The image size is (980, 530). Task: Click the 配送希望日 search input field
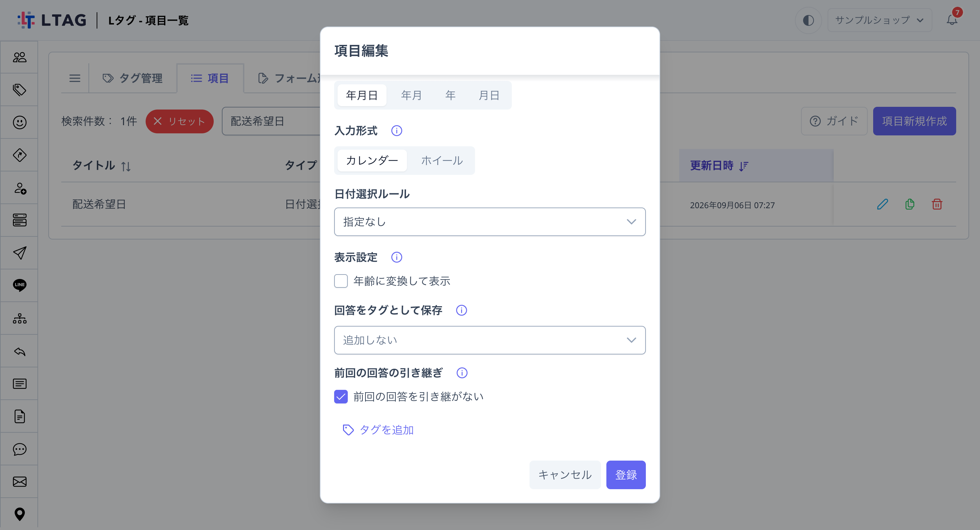tap(271, 121)
